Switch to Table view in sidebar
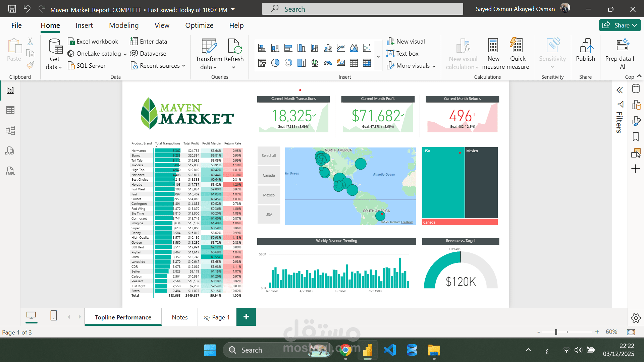This screenshot has width=644, height=362. point(10,110)
